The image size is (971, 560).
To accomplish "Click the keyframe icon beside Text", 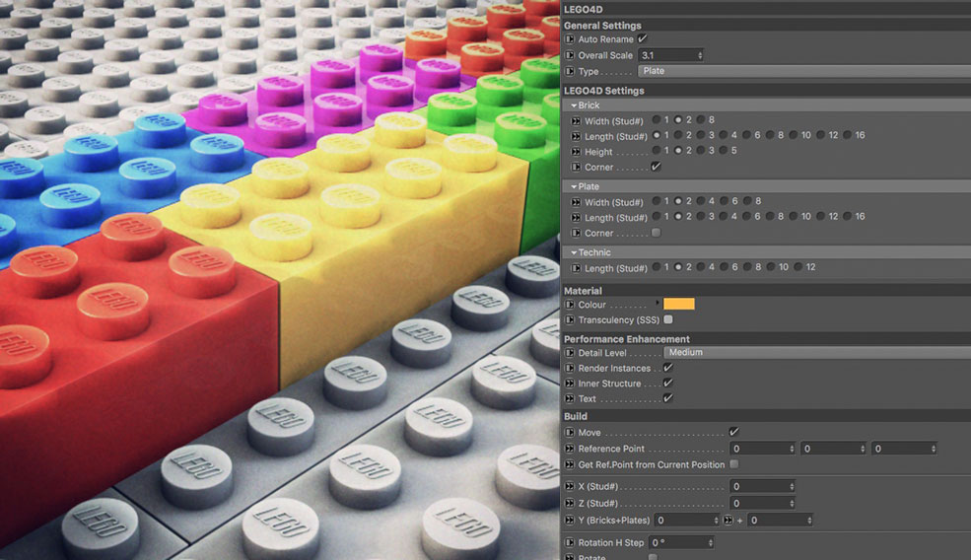I will (569, 399).
